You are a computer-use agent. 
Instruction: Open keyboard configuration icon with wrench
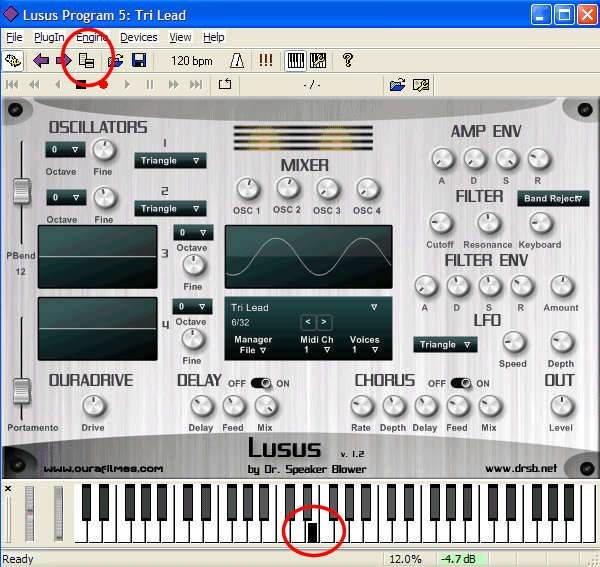coord(318,60)
